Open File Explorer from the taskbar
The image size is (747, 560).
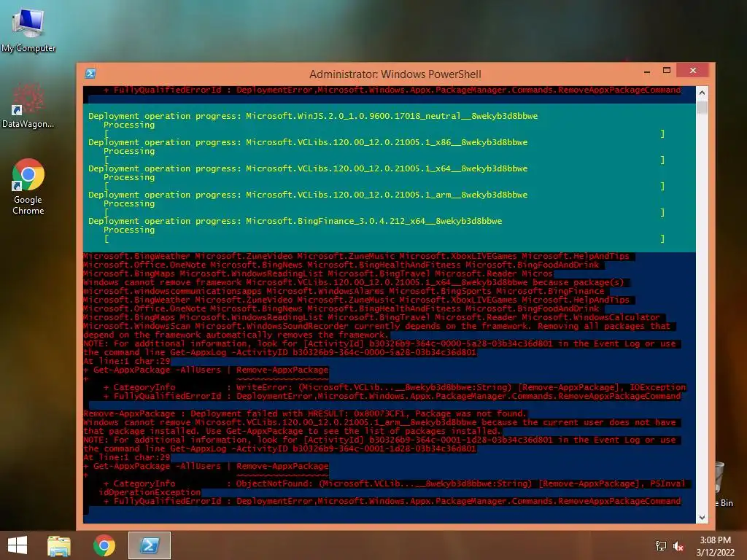coord(59,545)
